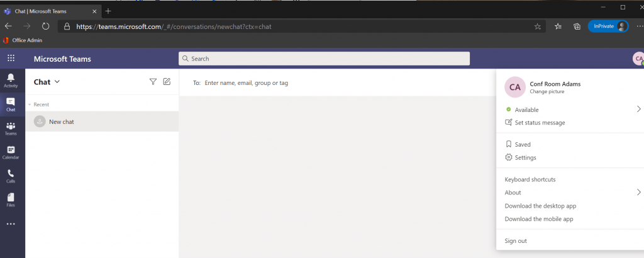The image size is (644, 258).
Task: Click the To recipient field
Action: [337, 83]
